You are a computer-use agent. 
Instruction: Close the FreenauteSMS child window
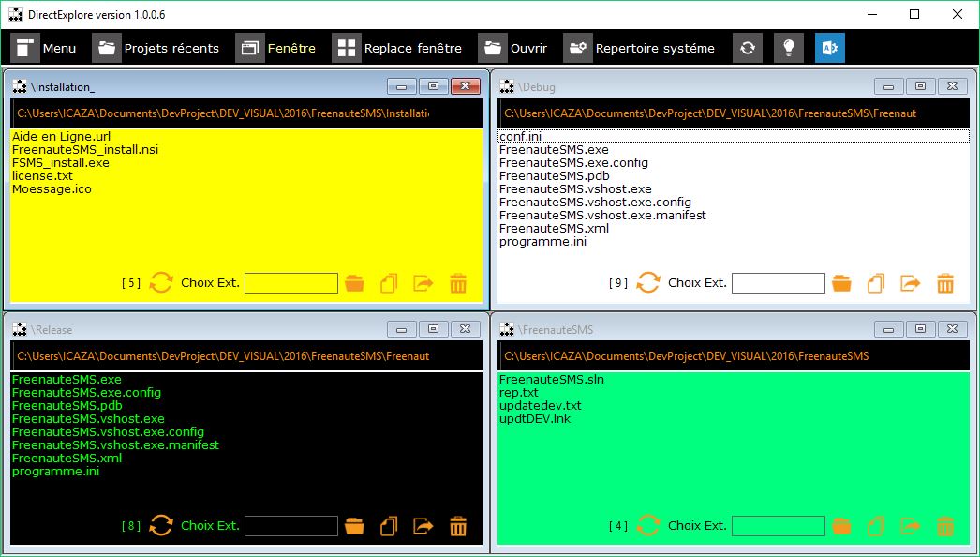pyautogui.click(x=953, y=329)
